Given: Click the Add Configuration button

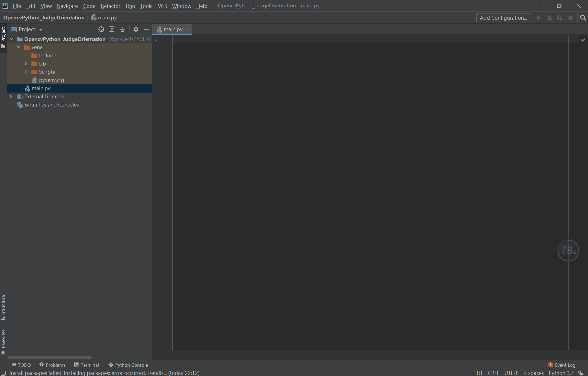Looking at the screenshot, I should pyautogui.click(x=503, y=17).
